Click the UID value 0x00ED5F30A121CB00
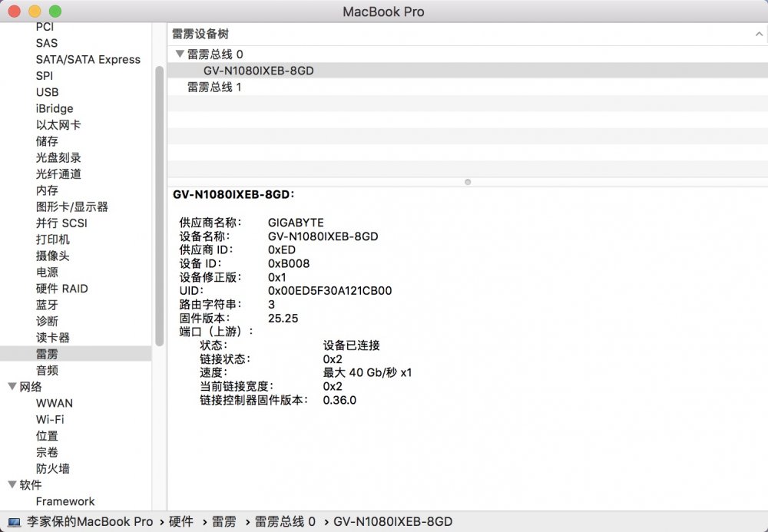Screen dimensions: 768x532 click(330, 291)
